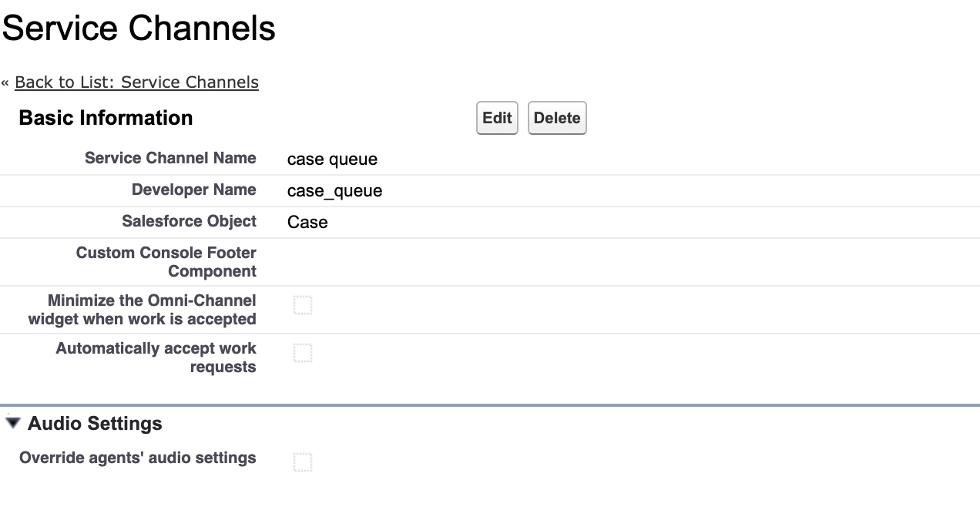This screenshot has height=527, width=980.
Task: Click the Service Channels page title
Action: [139, 29]
